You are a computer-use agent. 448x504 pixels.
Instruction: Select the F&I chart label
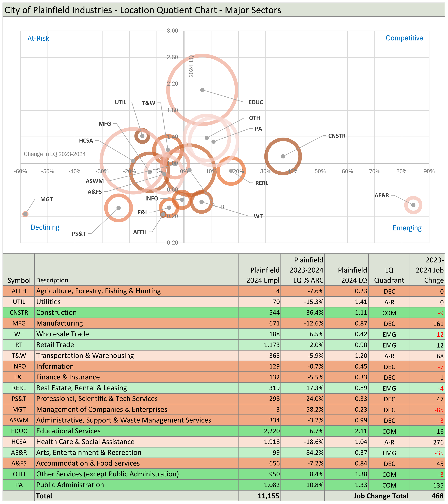point(142,212)
